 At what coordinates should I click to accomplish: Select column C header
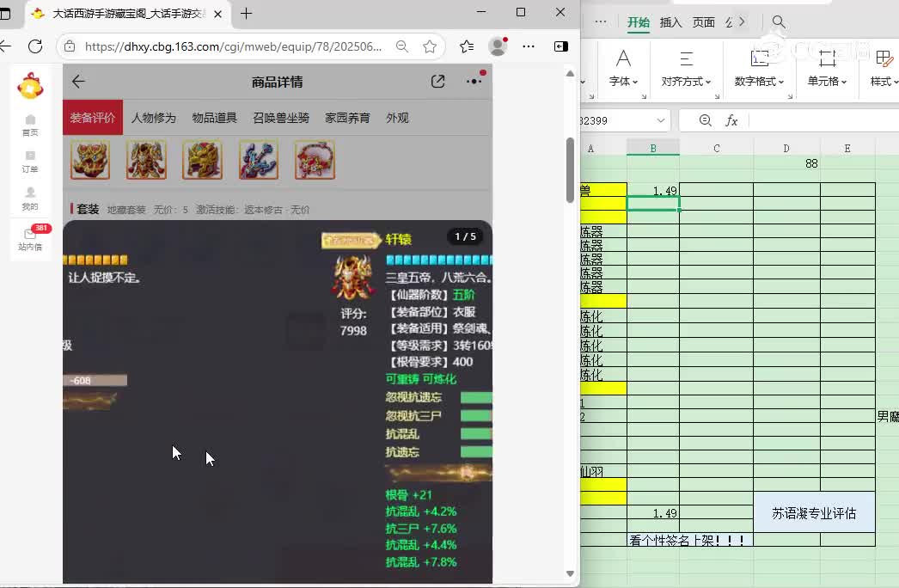coord(717,148)
